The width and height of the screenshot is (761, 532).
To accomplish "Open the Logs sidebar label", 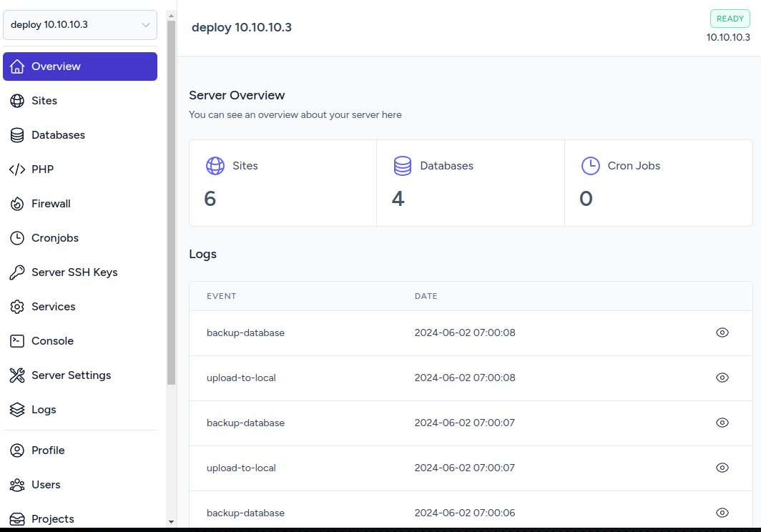I will [x=44, y=410].
